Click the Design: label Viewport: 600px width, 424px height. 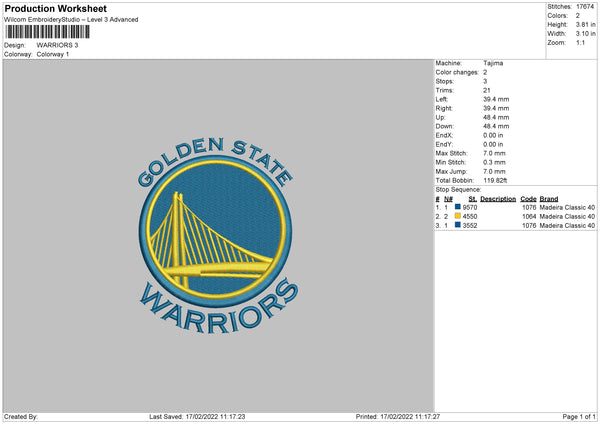pyautogui.click(x=15, y=45)
